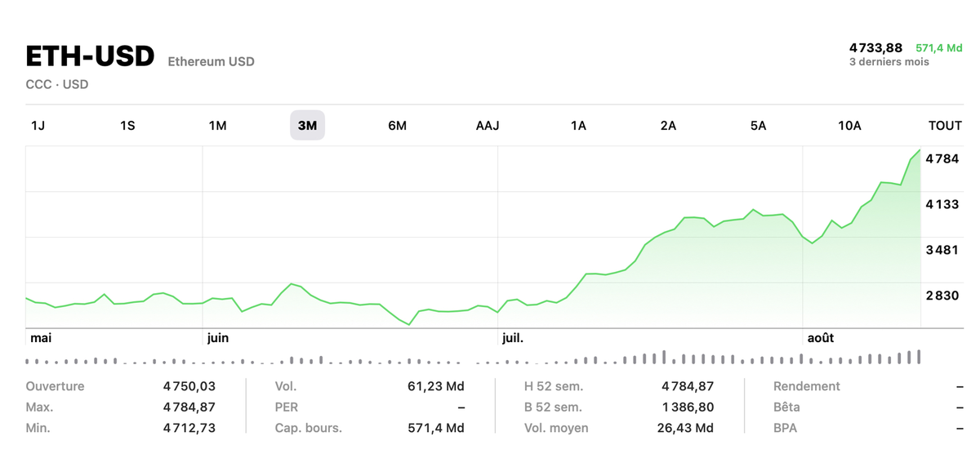Click the Cap. bours. label

[308, 428]
